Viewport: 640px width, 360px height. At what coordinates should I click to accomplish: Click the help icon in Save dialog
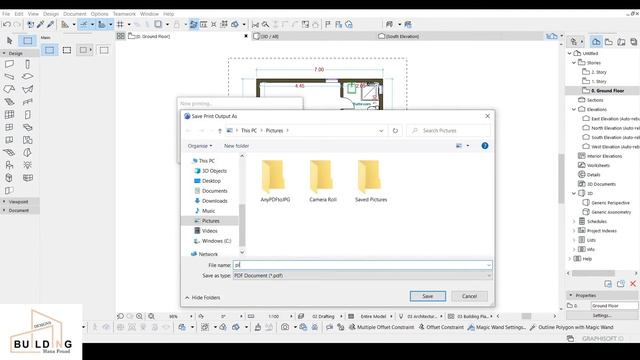pos(484,146)
